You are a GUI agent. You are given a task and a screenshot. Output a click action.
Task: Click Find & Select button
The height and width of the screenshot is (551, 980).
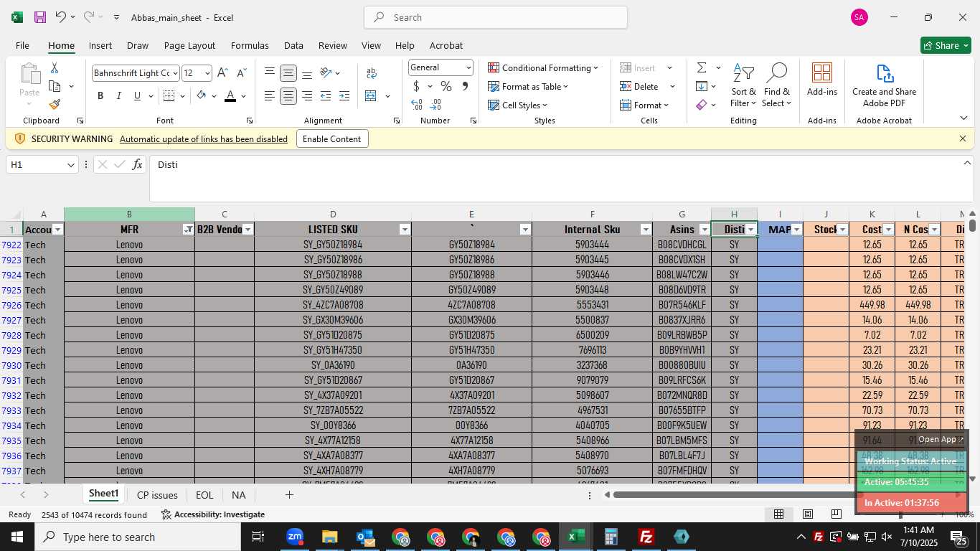tap(777, 85)
